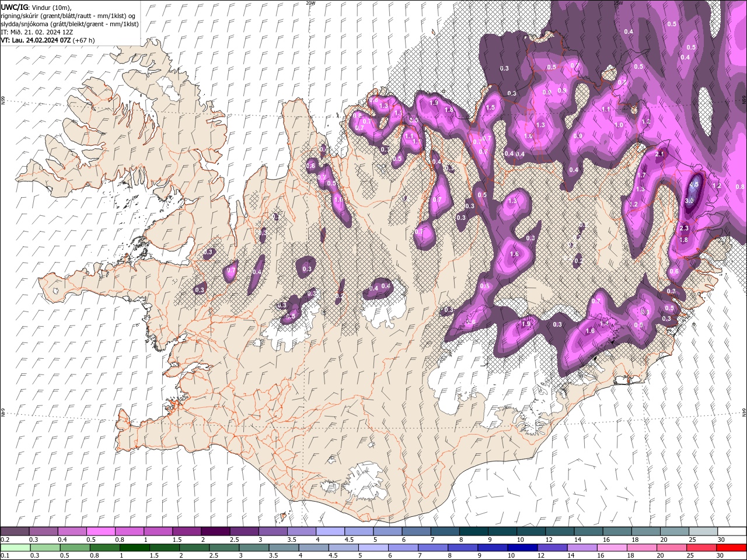The height and width of the screenshot is (560, 747).
Task: Pick top-row white swatch after 30
Action: click(x=731, y=531)
